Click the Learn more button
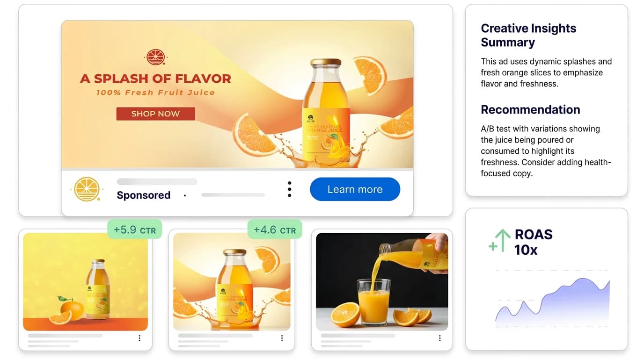644x359 pixels. click(x=355, y=189)
